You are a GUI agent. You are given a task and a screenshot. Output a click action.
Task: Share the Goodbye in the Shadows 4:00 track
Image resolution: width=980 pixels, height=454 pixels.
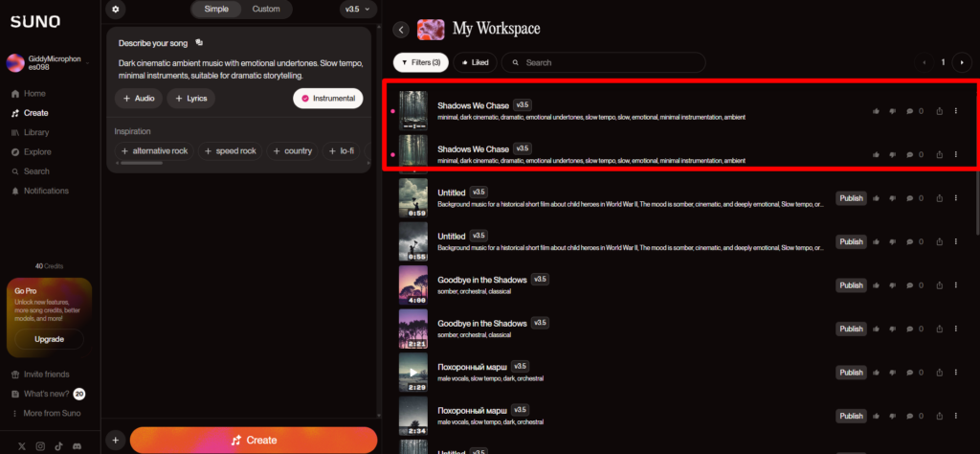pos(939,285)
